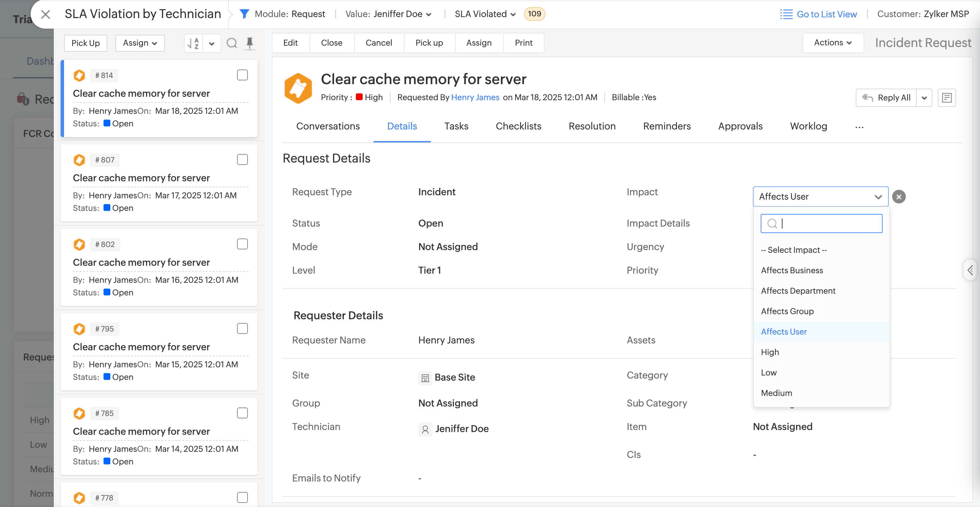
Task: Open the Actions dropdown menu
Action: (833, 43)
